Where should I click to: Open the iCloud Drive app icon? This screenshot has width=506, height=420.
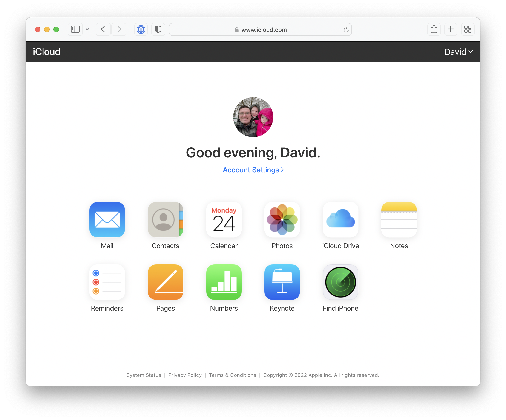[340, 219]
